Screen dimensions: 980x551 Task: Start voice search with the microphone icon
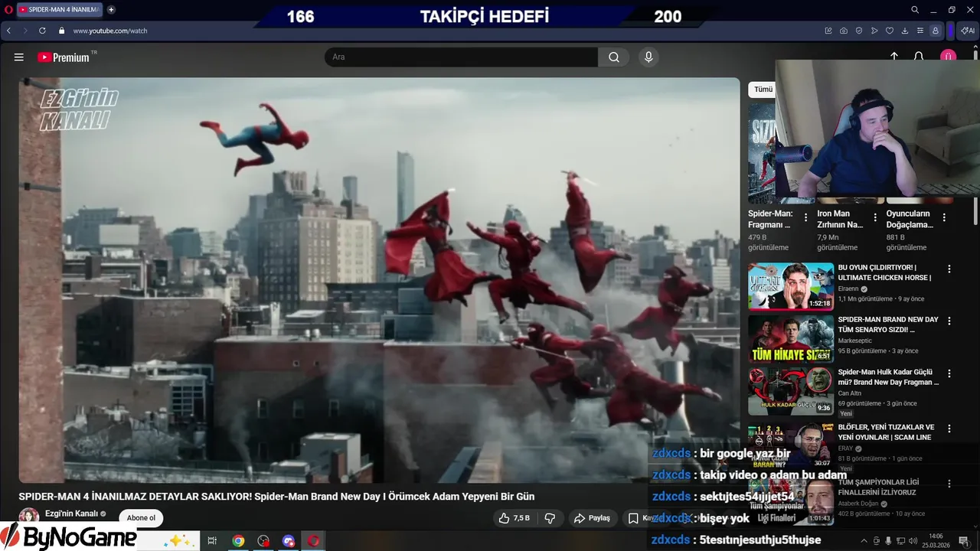coord(648,57)
